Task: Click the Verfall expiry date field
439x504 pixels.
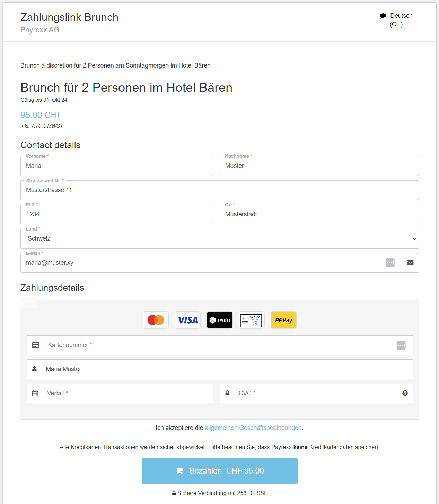Action: click(120, 393)
